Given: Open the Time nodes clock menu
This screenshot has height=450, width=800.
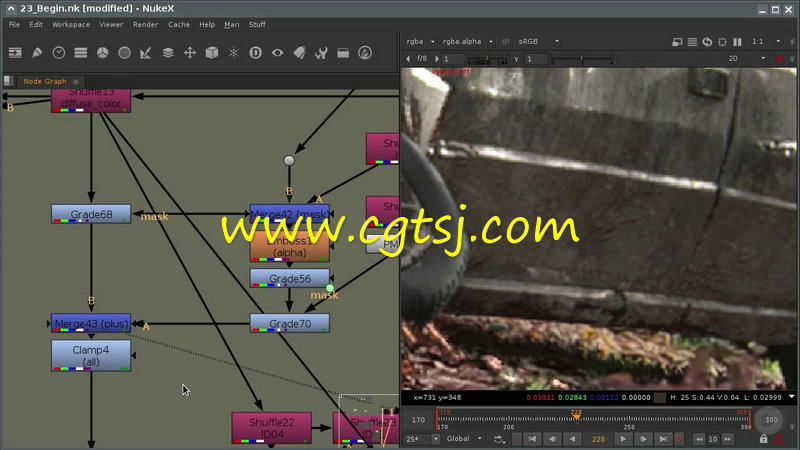Looking at the screenshot, I should [59, 53].
